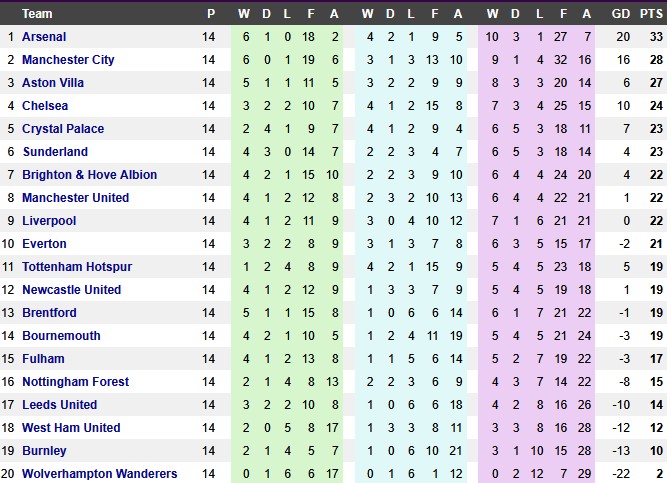Image resolution: width=670 pixels, height=483 pixels.
Task: Select Chelsea in the table
Action: (45, 105)
